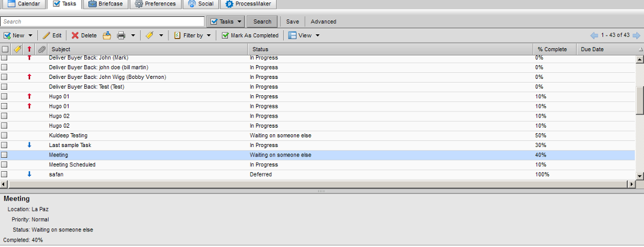Click inside the Search text field

pos(102,22)
